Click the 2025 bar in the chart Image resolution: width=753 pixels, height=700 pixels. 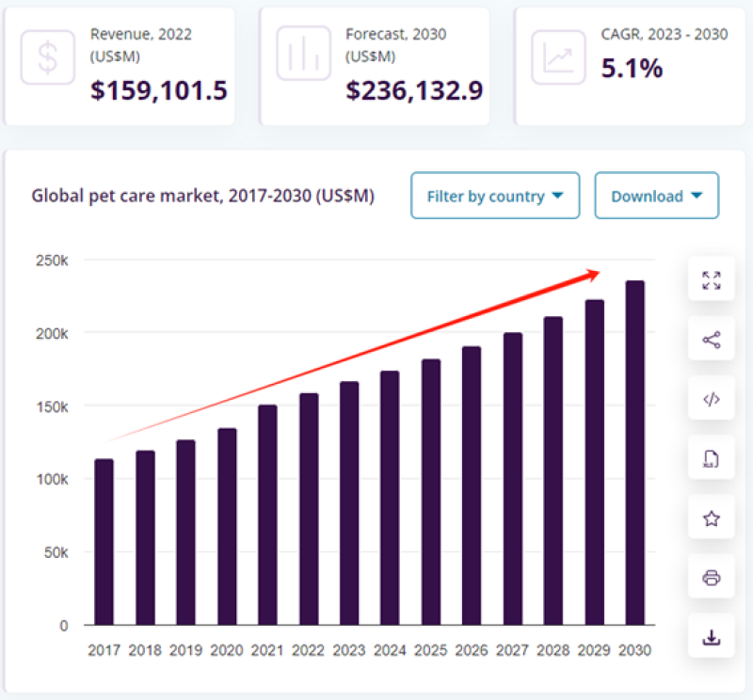pos(431,491)
